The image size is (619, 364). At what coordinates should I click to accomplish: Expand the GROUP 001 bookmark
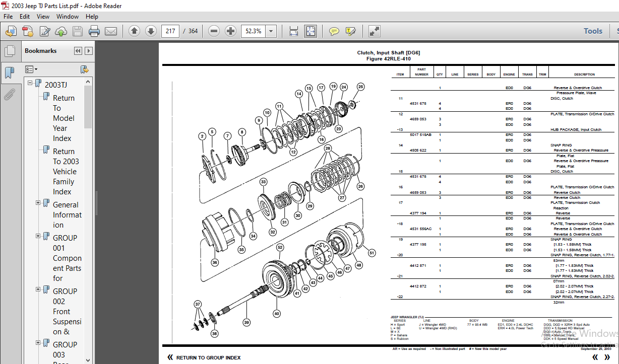coord(38,236)
